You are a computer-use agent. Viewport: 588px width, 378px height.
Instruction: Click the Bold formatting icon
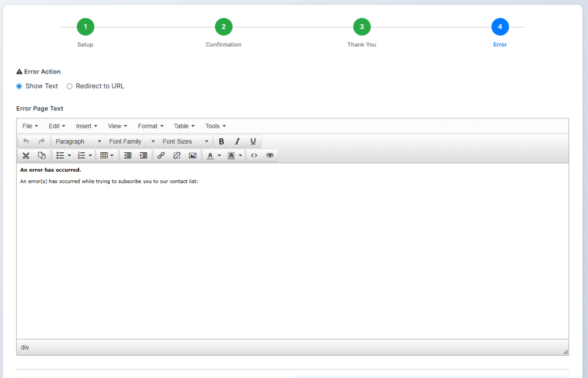point(222,141)
